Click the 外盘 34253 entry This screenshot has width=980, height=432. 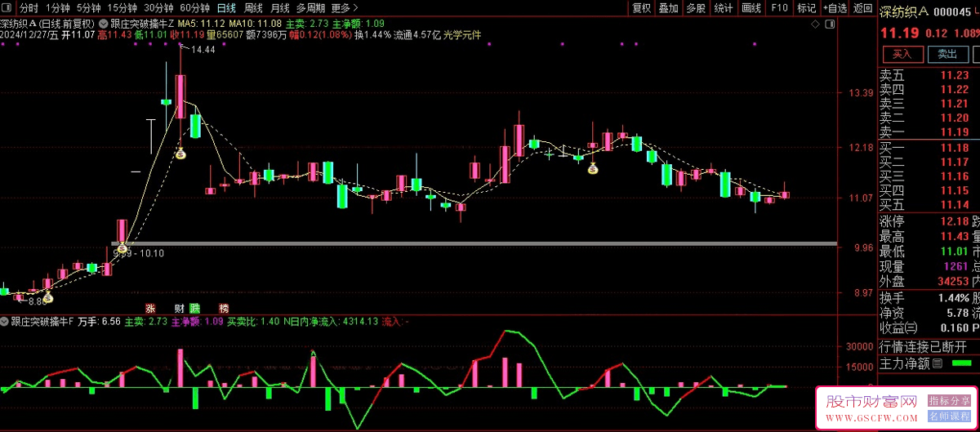pos(924,281)
